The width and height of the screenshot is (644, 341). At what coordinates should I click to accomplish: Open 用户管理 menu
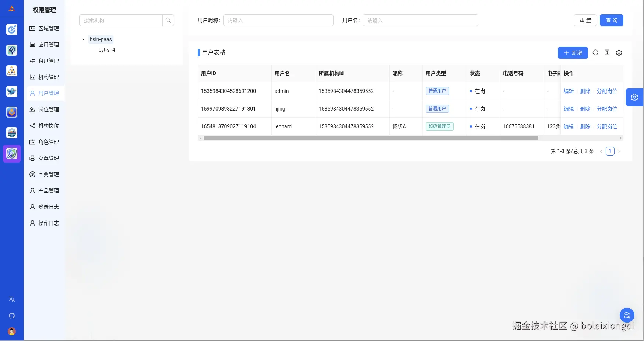point(46,93)
